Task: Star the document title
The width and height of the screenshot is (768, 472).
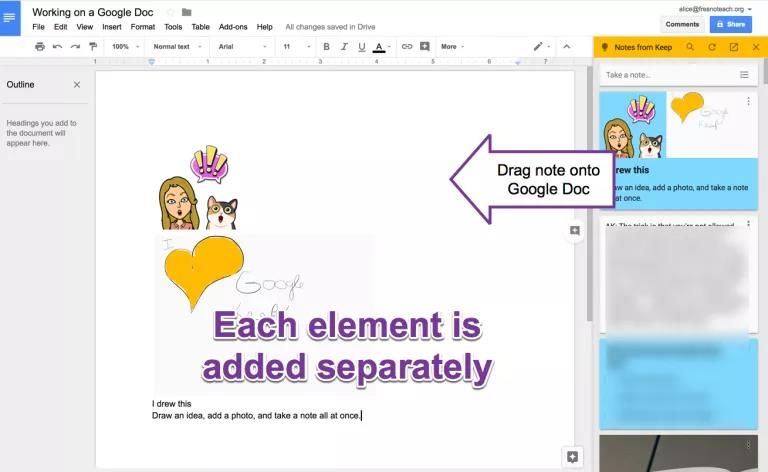Action: point(170,12)
